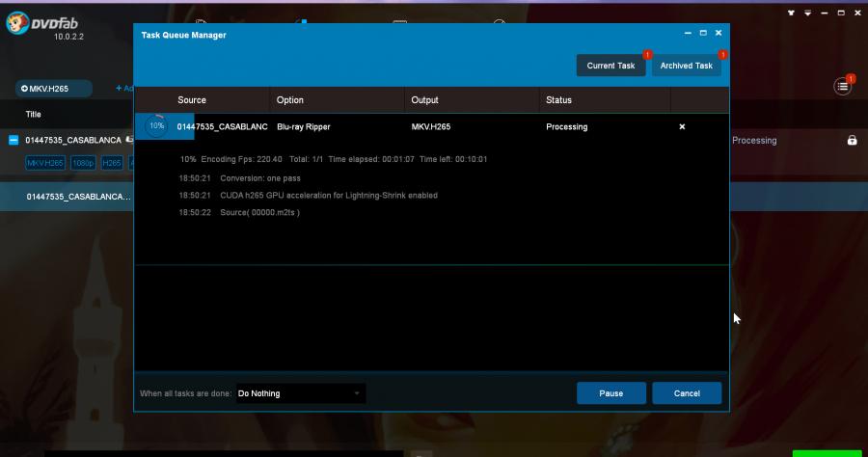
Task: Cancel the conversion task
Action: pyautogui.click(x=687, y=393)
